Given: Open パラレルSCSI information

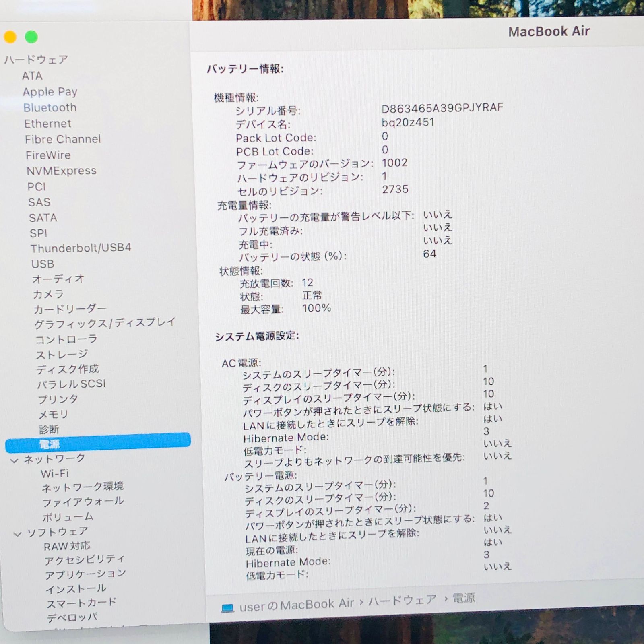Looking at the screenshot, I should coord(71,384).
